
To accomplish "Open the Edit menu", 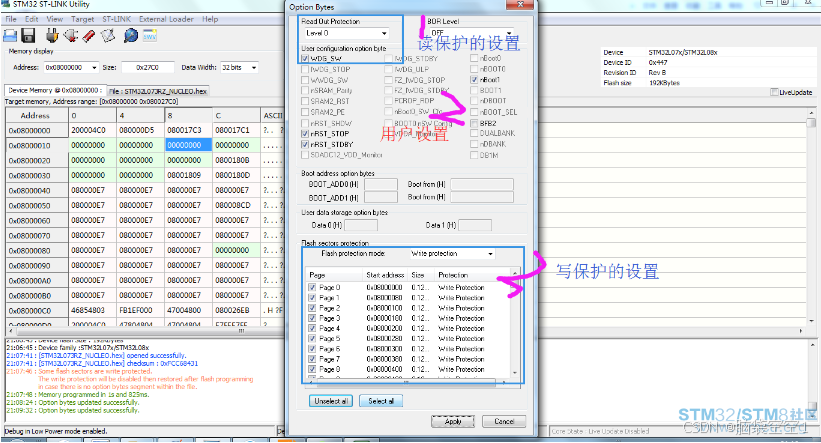I will (32, 19).
